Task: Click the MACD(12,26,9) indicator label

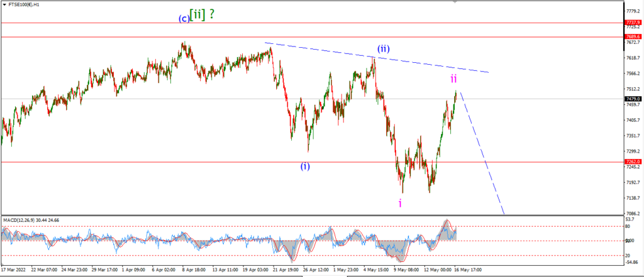Action: (x=31, y=220)
